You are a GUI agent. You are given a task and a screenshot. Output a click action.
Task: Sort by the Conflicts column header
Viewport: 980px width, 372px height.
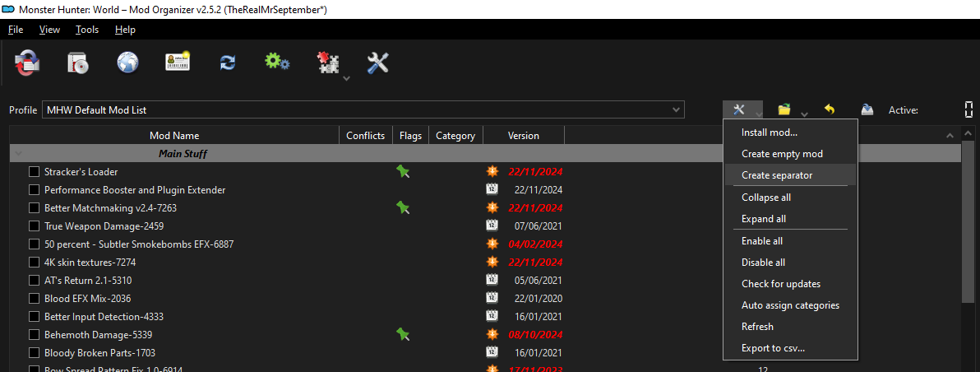click(366, 136)
